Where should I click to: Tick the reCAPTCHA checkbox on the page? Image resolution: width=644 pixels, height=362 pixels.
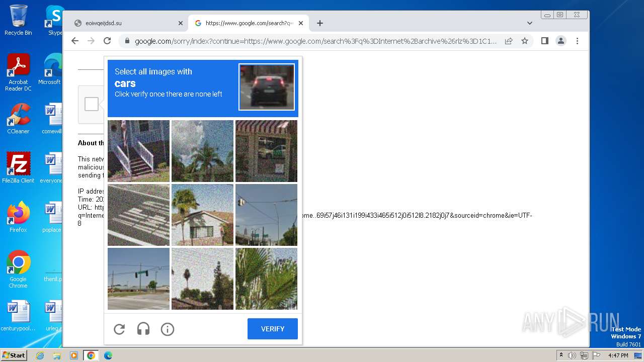[92, 104]
